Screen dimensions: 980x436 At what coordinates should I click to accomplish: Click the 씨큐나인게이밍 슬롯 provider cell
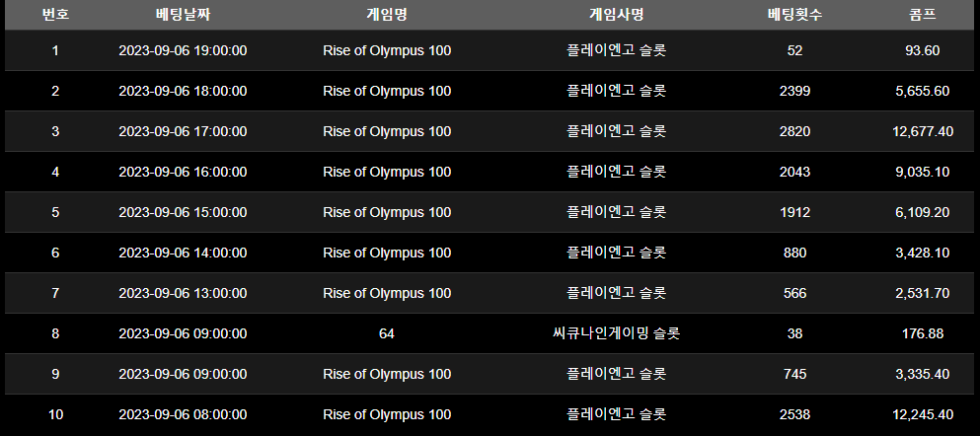pyautogui.click(x=616, y=333)
